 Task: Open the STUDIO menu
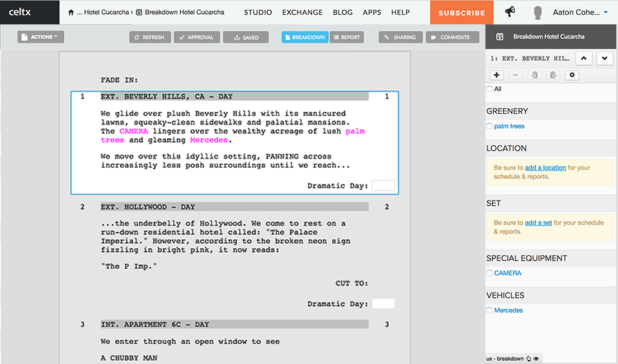click(257, 12)
